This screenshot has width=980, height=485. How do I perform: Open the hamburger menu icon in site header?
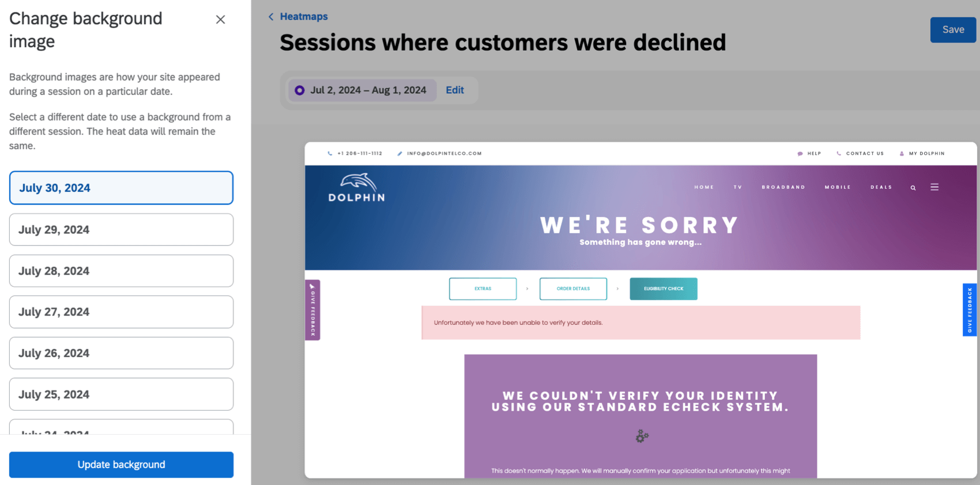tap(934, 187)
